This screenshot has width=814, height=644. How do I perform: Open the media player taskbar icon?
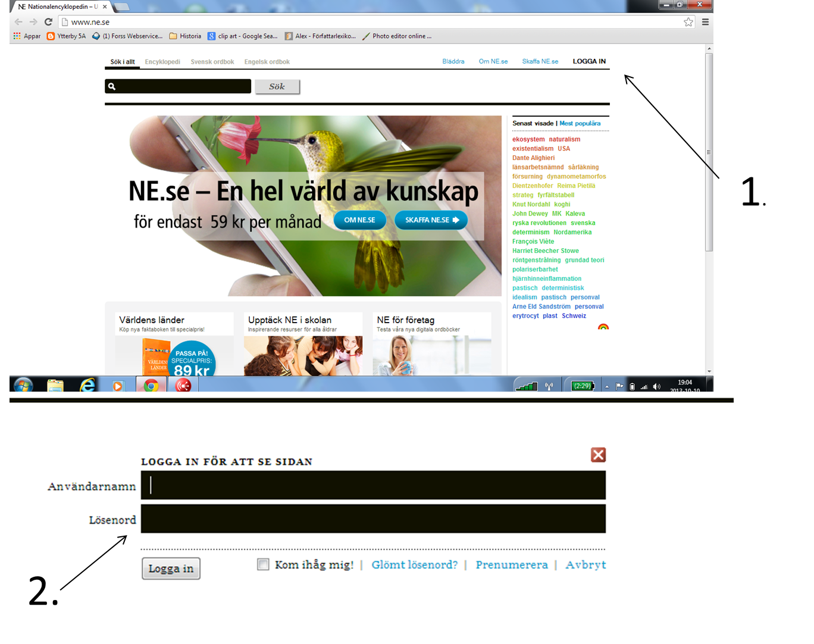[118, 386]
